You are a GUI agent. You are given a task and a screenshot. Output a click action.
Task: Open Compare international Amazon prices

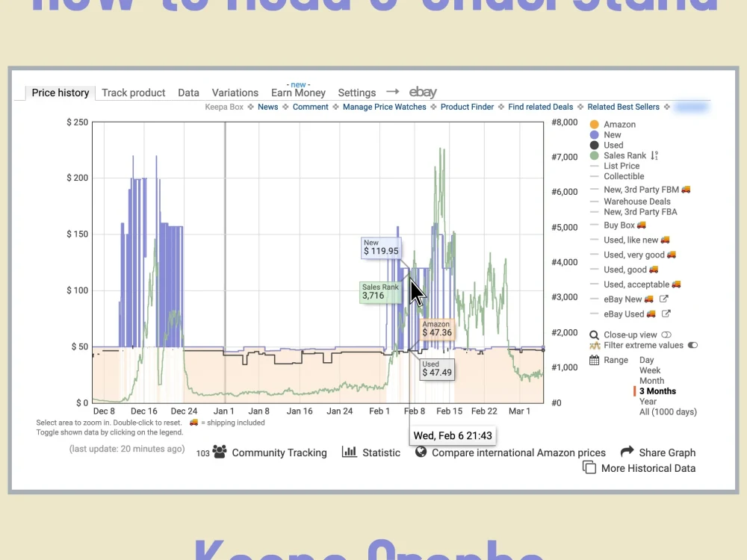pos(518,453)
